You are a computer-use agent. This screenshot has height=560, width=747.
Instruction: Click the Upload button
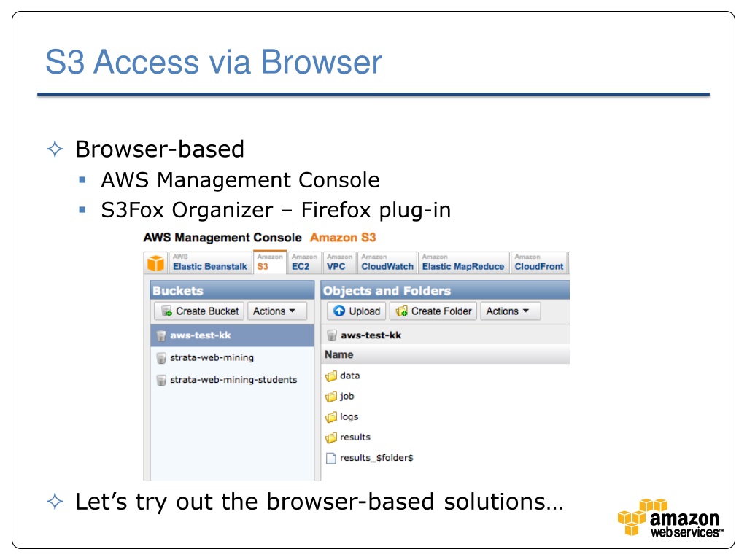pyautogui.click(x=356, y=311)
